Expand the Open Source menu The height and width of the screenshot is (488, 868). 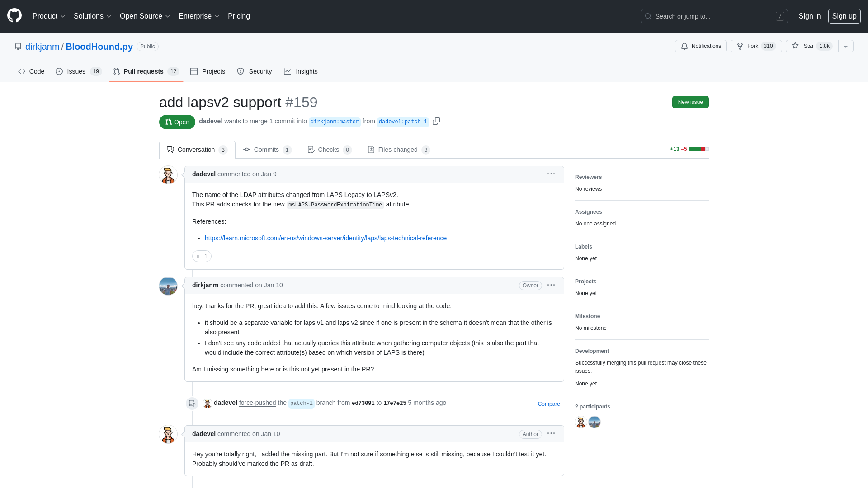tap(145, 16)
